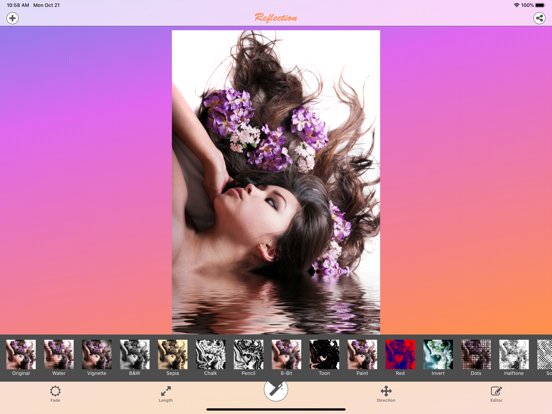The image size is (552, 414).
Task: Tap the add photo plus icon
Action: pyautogui.click(x=12, y=18)
